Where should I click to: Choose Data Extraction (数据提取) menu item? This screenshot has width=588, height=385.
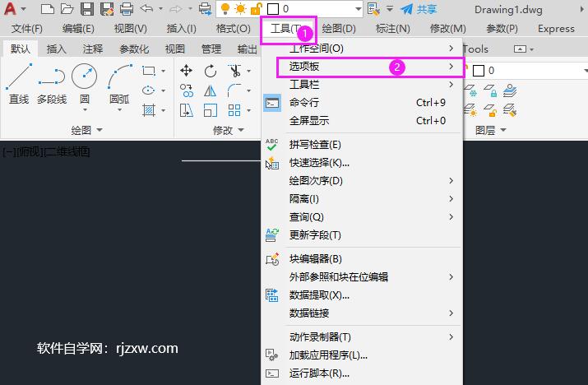[x=362, y=295]
